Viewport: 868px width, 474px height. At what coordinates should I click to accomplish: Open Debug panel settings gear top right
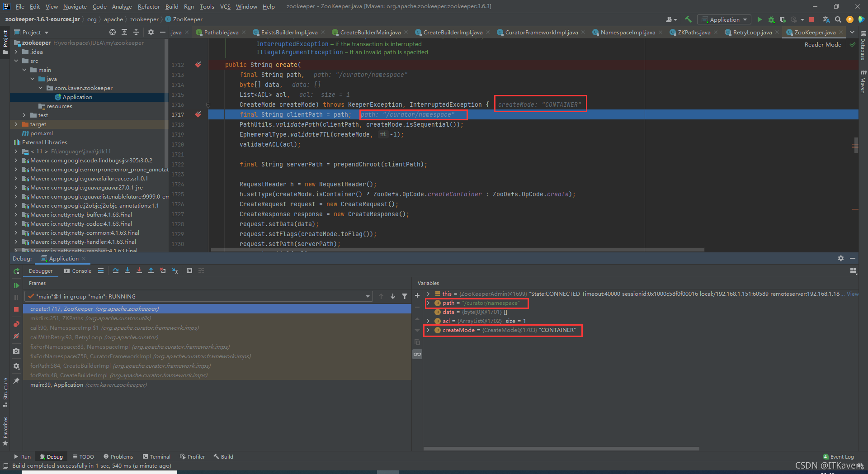(x=841, y=258)
